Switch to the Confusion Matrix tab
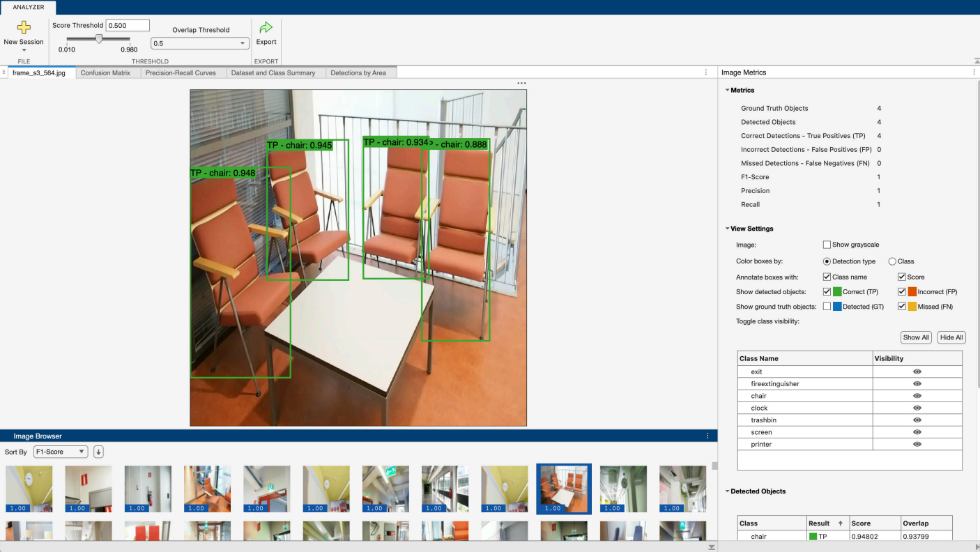 [x=106, y=72]
